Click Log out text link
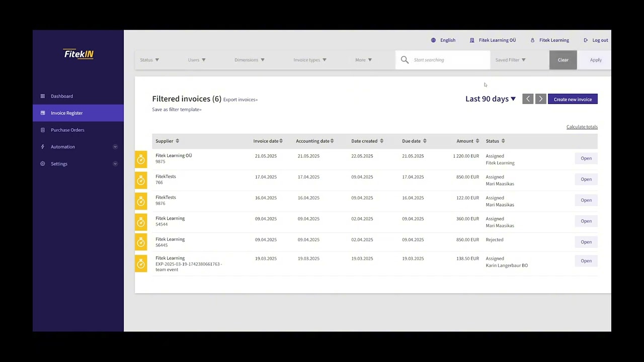The image size is (644, 362). click(x=600, y=40)
